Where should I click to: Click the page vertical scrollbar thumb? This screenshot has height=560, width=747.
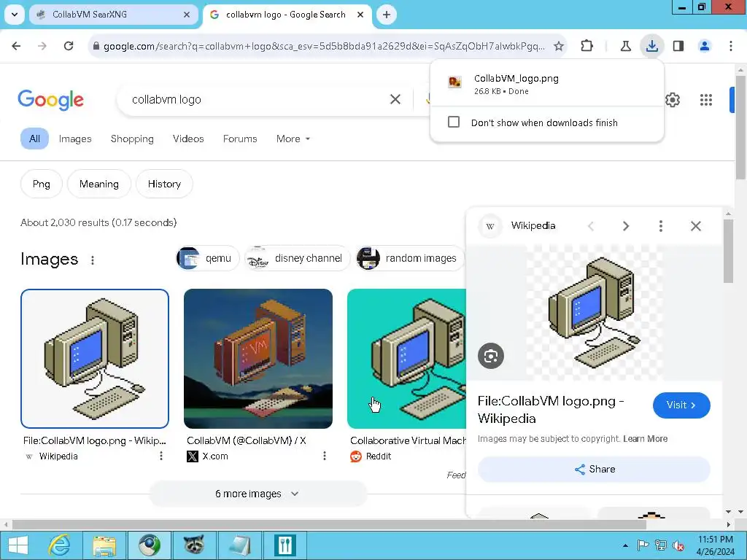[740, 127]
